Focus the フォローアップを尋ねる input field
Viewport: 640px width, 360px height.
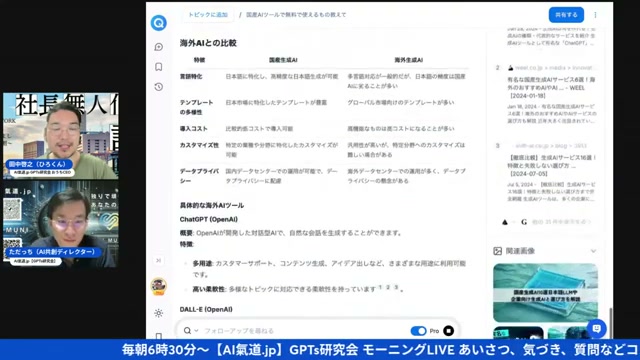tap(304, 331)
